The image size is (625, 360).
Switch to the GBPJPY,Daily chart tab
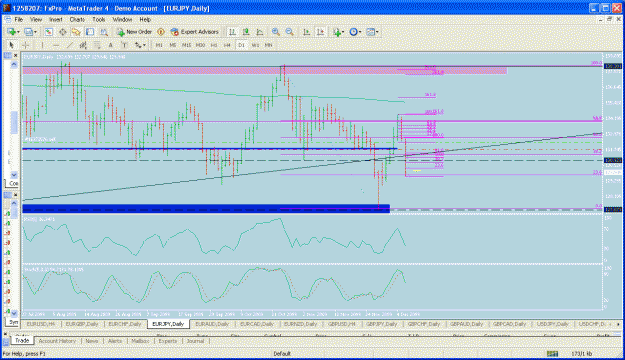382,324
